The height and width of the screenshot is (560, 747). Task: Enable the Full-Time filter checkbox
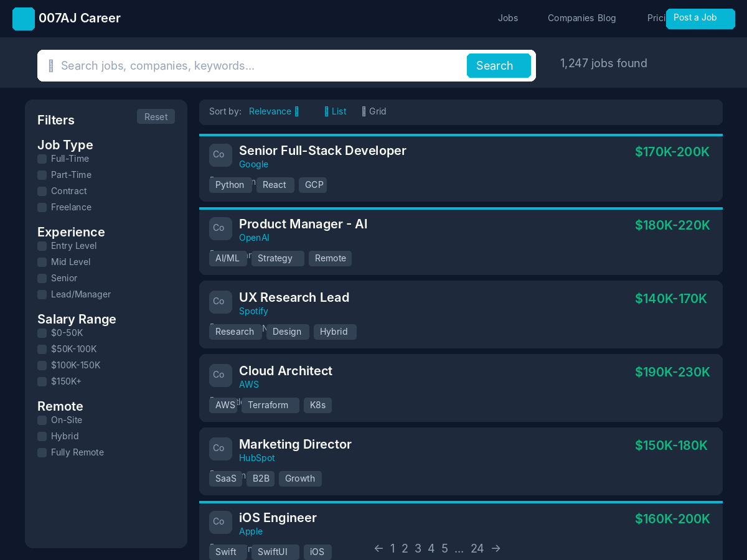(x=42, y=159)
